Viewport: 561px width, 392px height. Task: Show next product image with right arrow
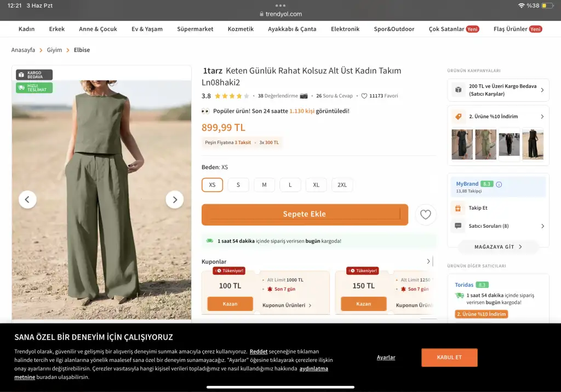coord(174,200)
